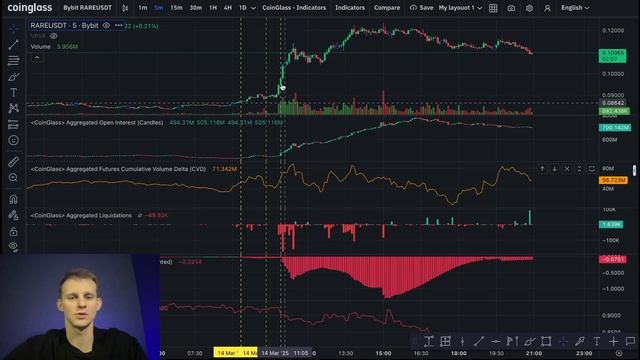This screenshot has height=360, width=640.
Task: Toggle VPVR indicator visibility eye icon
Action: tap(53, 36)
